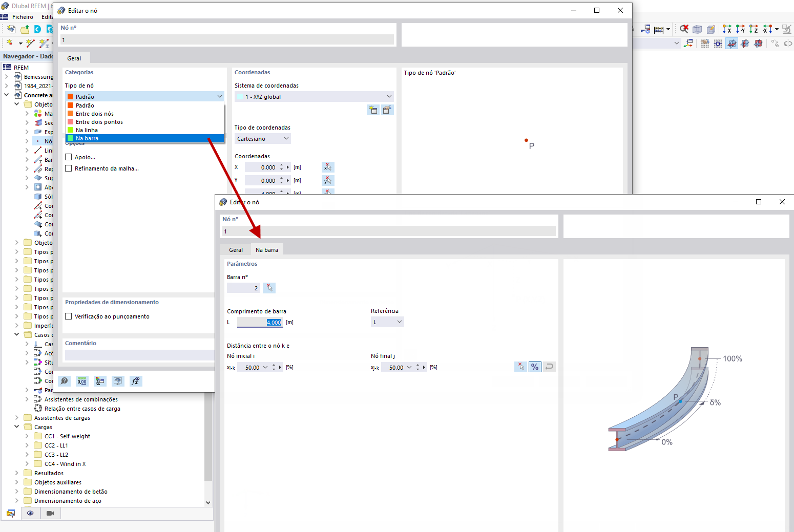Expand the CC1 - Self-weight node

pos(27,436)
